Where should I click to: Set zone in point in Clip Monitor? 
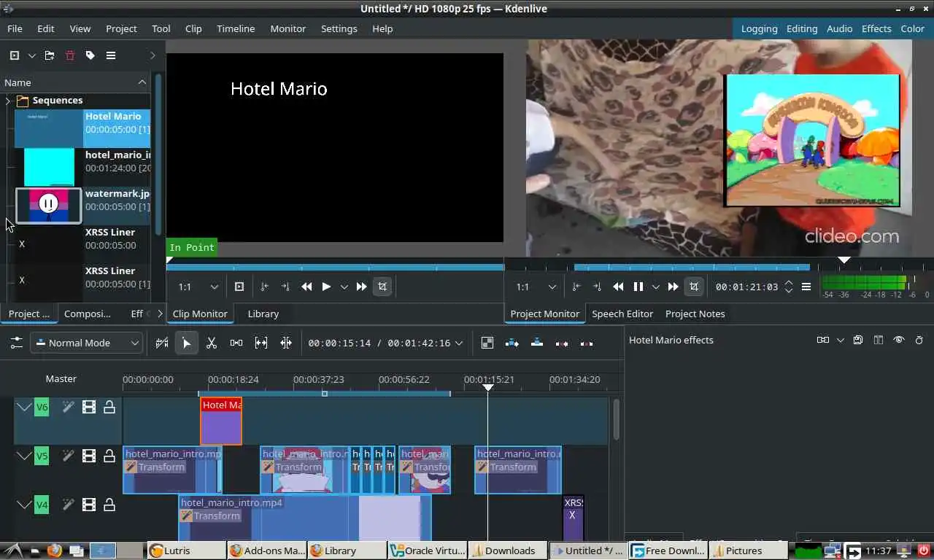(x=264, y=287)
